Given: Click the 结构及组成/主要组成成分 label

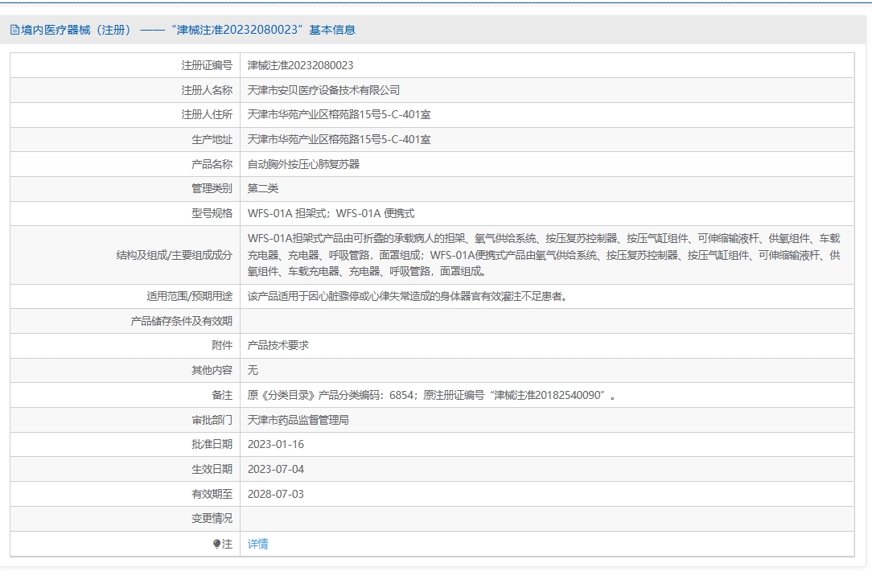Looking at the screenshot, I should click(174, 255).
